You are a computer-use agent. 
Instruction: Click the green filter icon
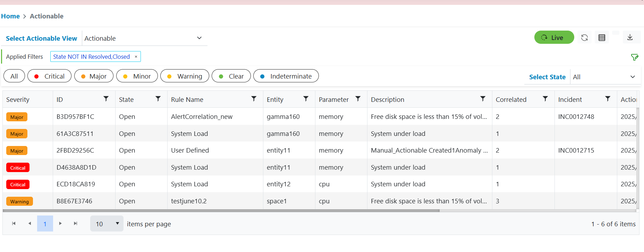634,57
